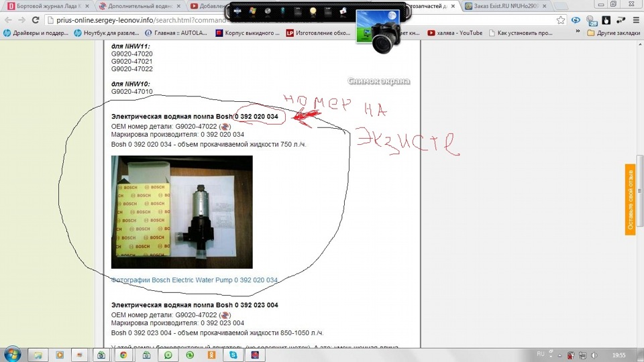Open the extension showing badge 25

(592, 20)
